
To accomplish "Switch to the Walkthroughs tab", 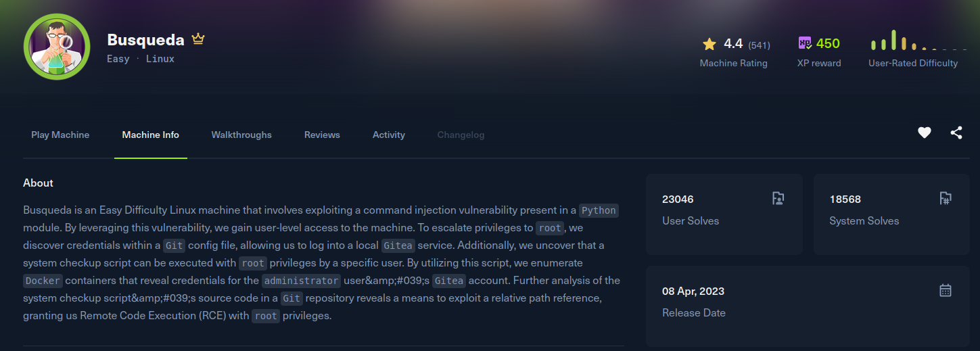I will [241, 135].
